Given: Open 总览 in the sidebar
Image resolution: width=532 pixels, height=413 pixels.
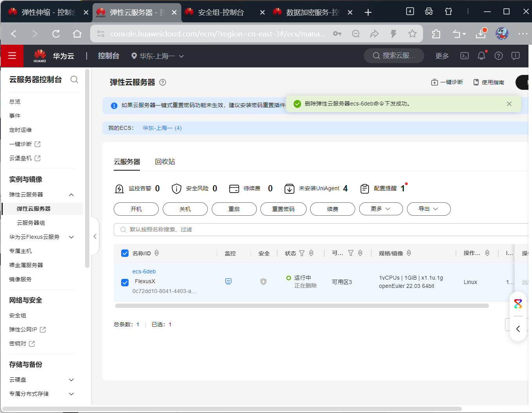Looking at the screenshot, I should point(15,102).
